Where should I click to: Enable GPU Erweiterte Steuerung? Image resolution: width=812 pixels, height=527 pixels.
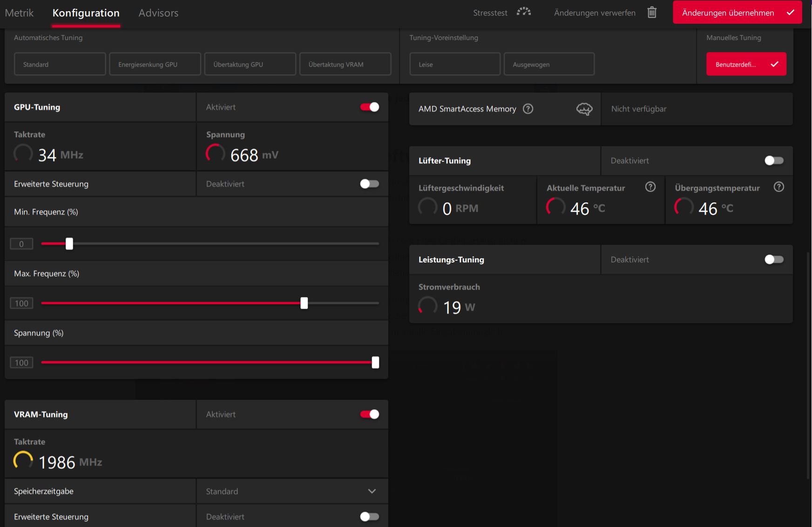pos(370,184)
